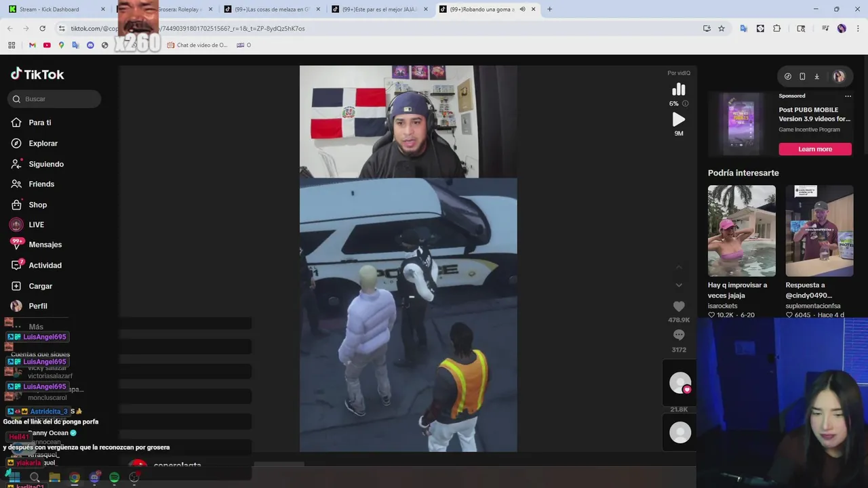
Task: Switch to Este par es el mejor tab
Action: click(380, 9)
